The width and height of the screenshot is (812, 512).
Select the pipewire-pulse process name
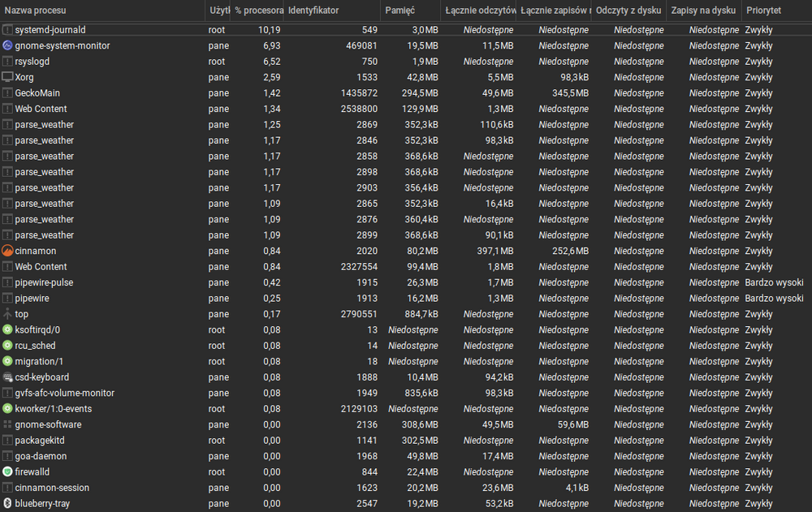pyautogui.click(x=44, y=282)
